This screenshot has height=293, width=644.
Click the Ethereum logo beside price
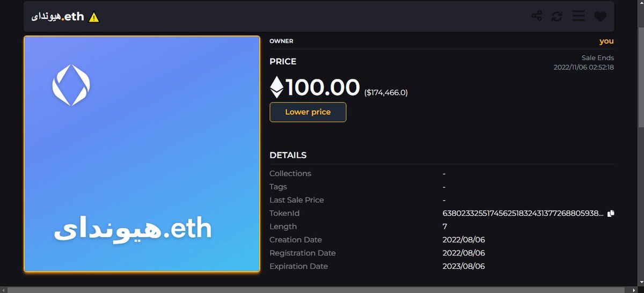click(276, 87)
